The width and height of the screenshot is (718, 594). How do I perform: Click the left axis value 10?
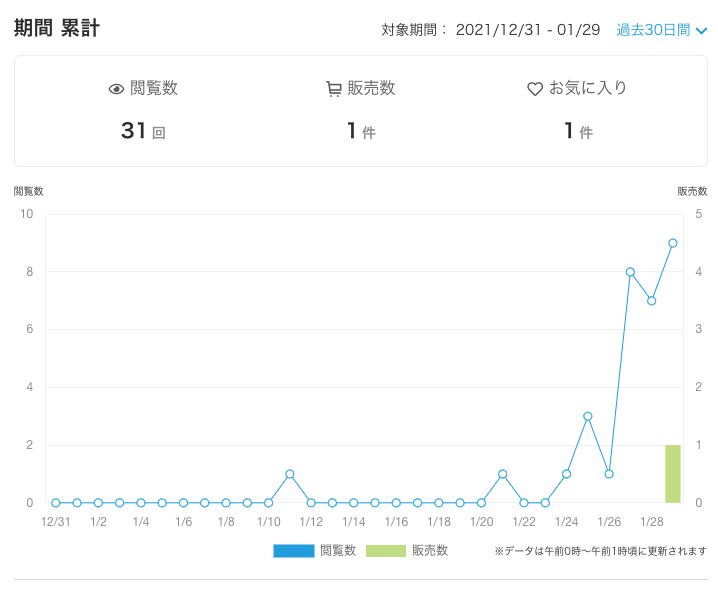27,214
